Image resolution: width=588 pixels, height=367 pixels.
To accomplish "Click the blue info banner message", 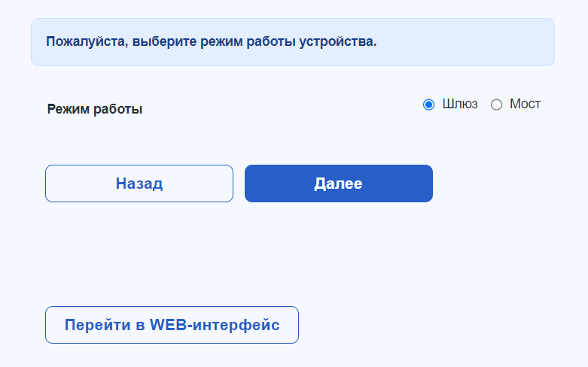I will tap(292, 42).
